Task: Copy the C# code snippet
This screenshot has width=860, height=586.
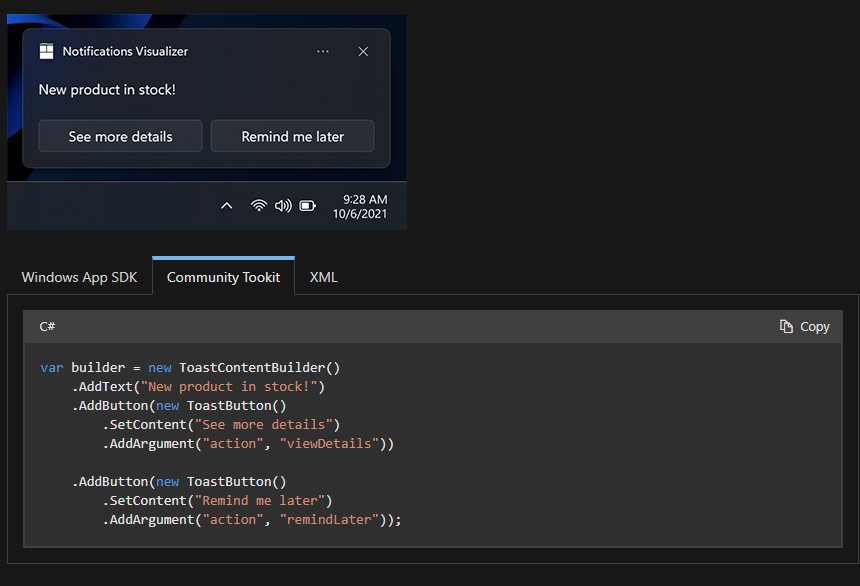Action: 805,326
